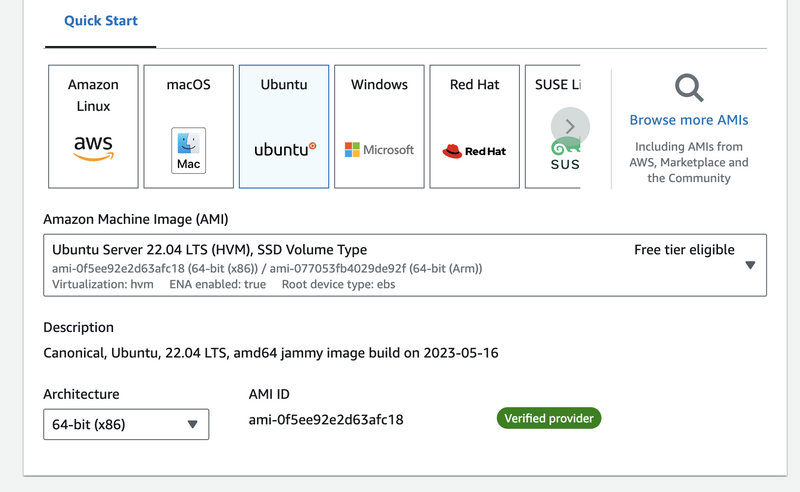This screenshot has height=492, width=800.
Task: Click the Amazon Machine Image (AMI) label
Action: click(136, 219)
